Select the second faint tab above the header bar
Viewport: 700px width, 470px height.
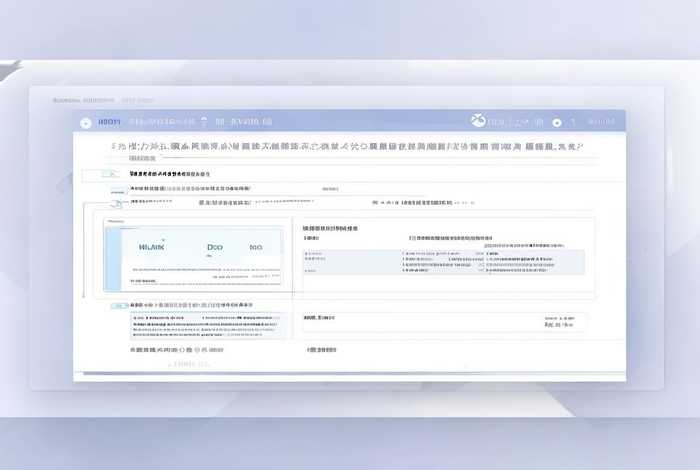[x=138, y=100]
